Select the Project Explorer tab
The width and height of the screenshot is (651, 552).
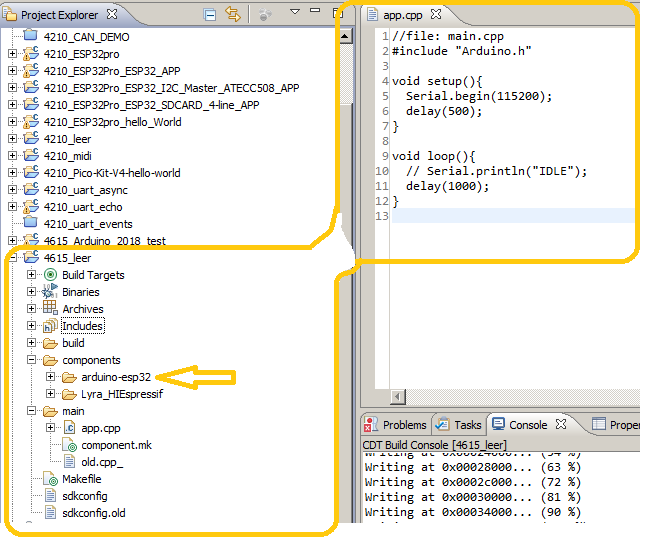59,15
